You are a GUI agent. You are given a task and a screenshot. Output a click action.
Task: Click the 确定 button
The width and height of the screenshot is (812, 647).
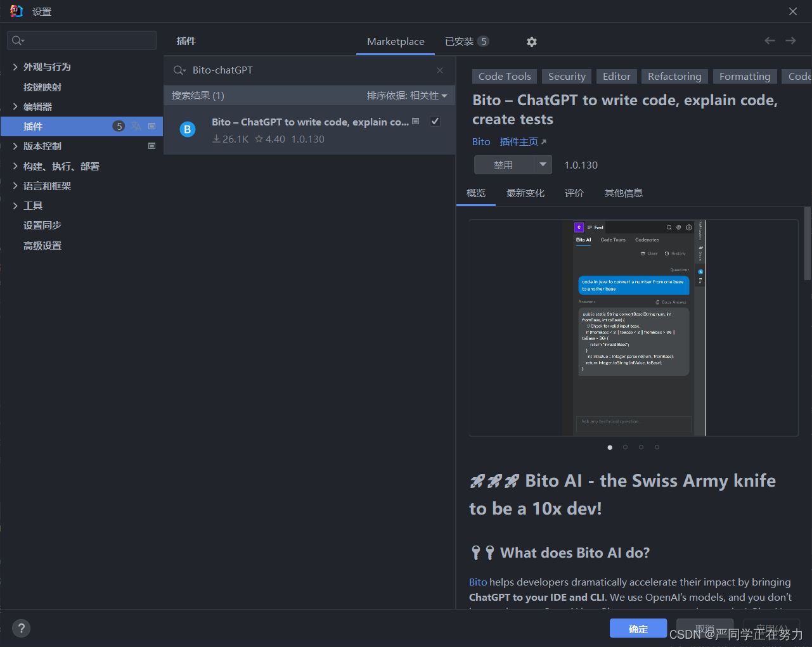[x=638, y=629]
